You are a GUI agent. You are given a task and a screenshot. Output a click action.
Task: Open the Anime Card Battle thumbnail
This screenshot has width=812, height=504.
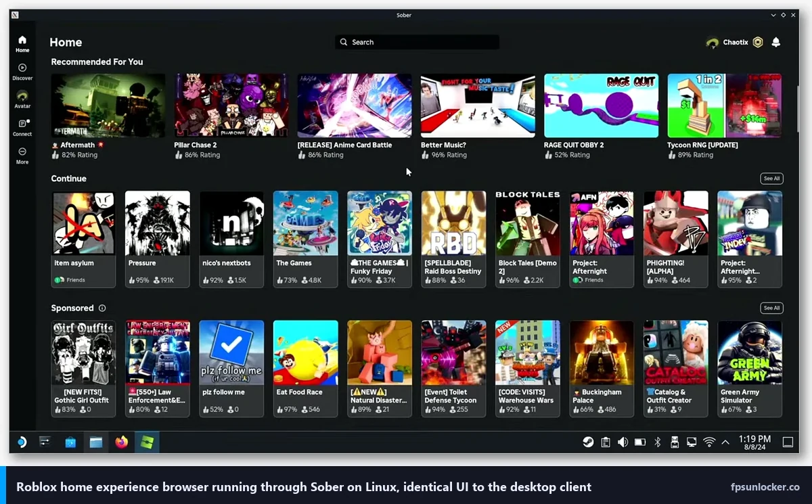[x=355, y=106]
